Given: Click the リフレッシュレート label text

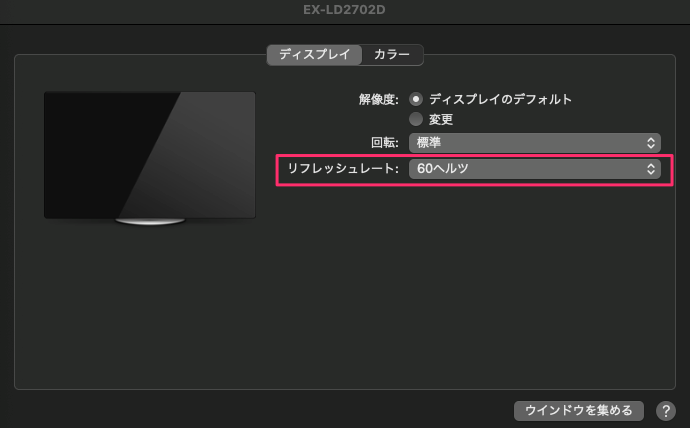Looking at the screenshot, I should pos(343,168).
